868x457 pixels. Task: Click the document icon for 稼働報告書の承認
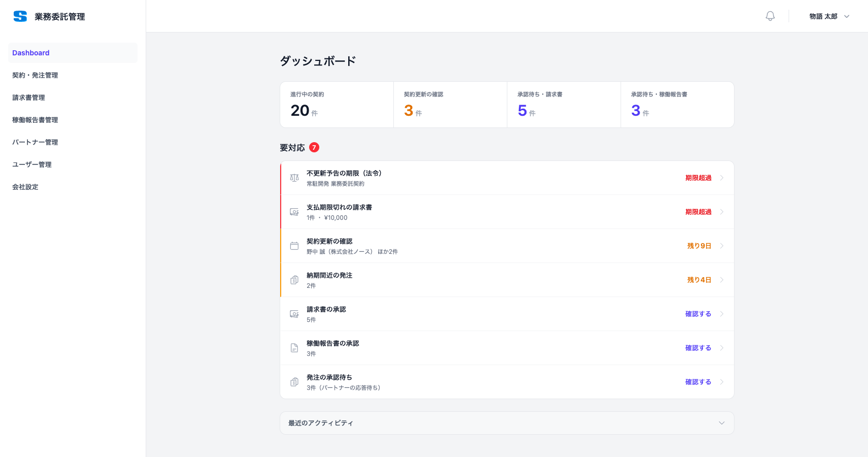coord(294,348)
